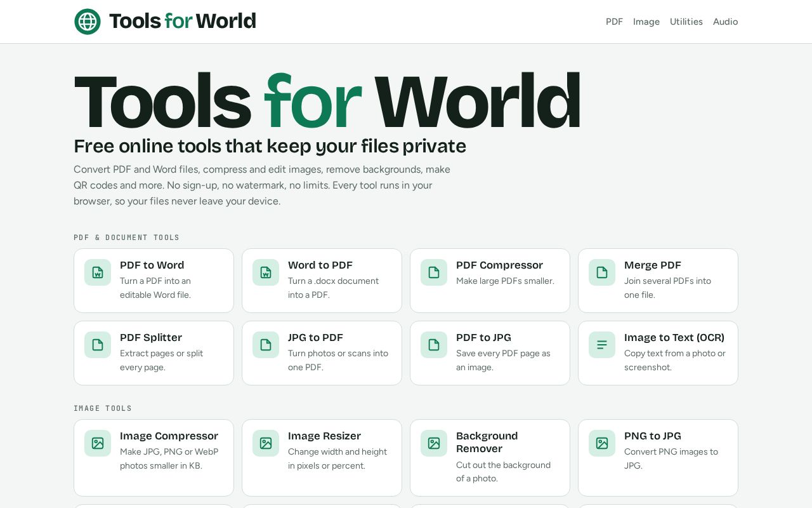
Task: Click the JPG to PDF file icon
Action: pyautogui.click(x=266, y=345)
